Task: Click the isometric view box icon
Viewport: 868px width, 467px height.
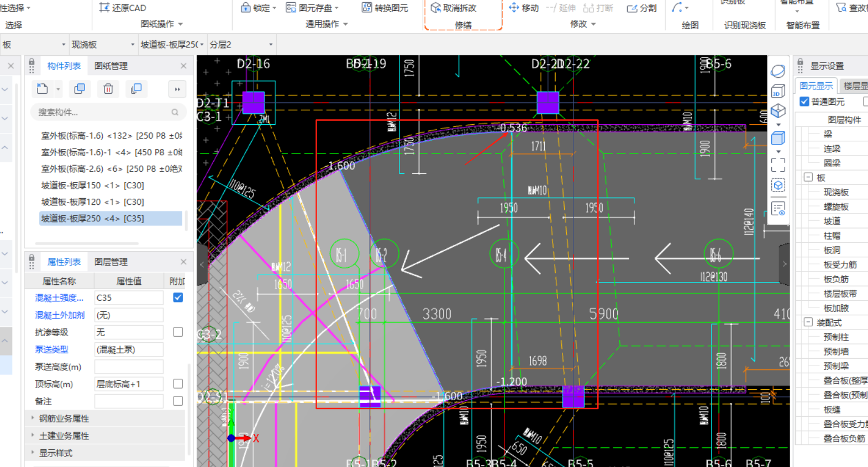Action: (778, 111)
